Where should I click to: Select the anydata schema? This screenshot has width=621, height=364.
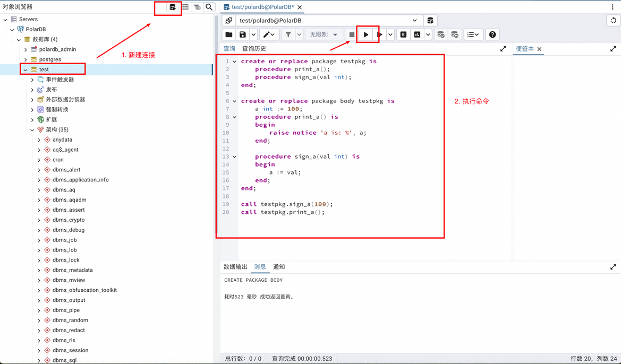coord(62,140)
